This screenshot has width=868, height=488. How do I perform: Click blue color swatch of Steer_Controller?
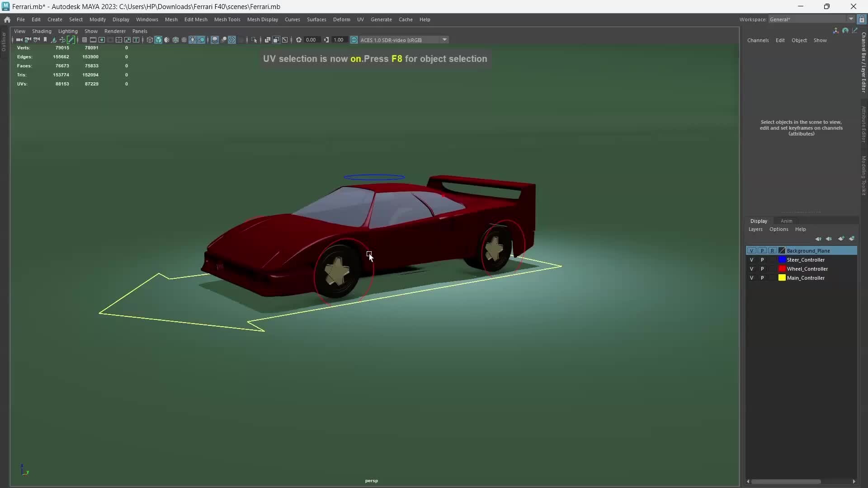[782, 260]
